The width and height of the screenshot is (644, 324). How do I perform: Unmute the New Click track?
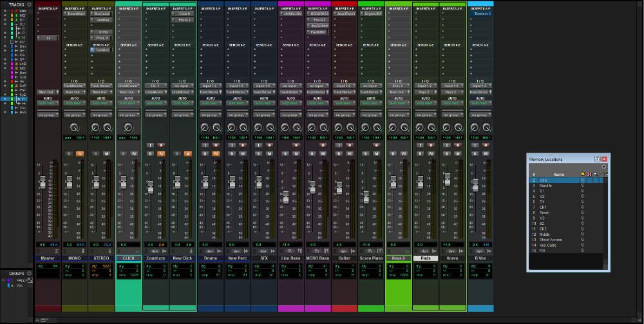(x=187, y=153)
